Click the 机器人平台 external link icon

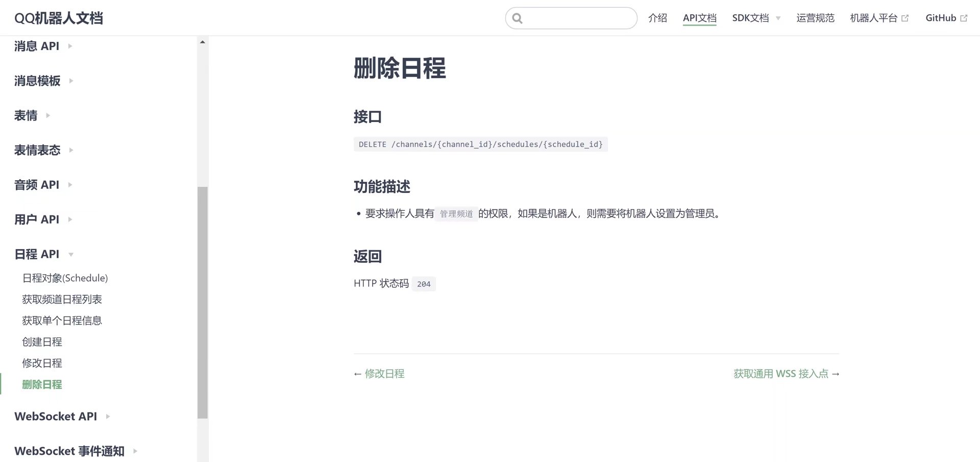(905, 18)
